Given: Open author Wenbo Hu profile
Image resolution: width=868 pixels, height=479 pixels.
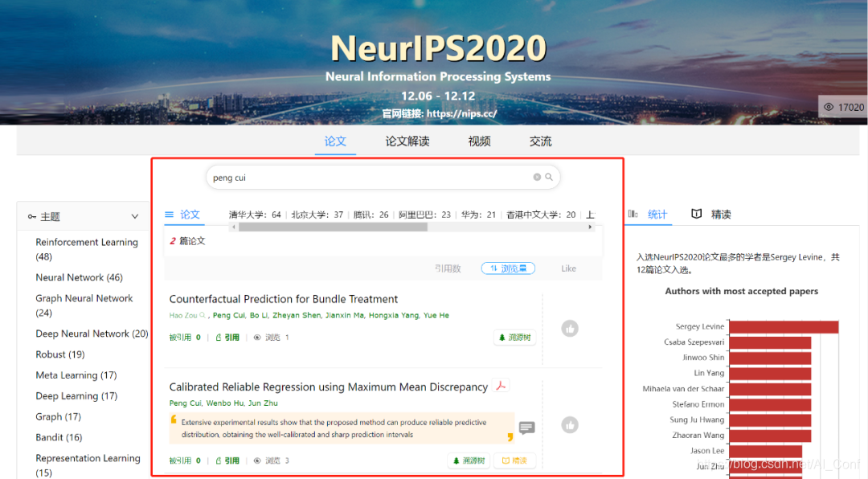Looking at the screenshot, I should coord(225,403).
